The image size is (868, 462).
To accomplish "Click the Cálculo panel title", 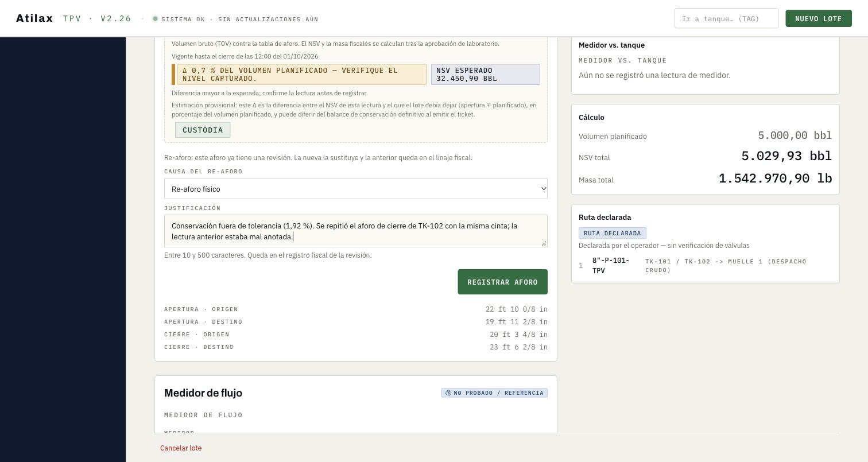I will 591,118.
